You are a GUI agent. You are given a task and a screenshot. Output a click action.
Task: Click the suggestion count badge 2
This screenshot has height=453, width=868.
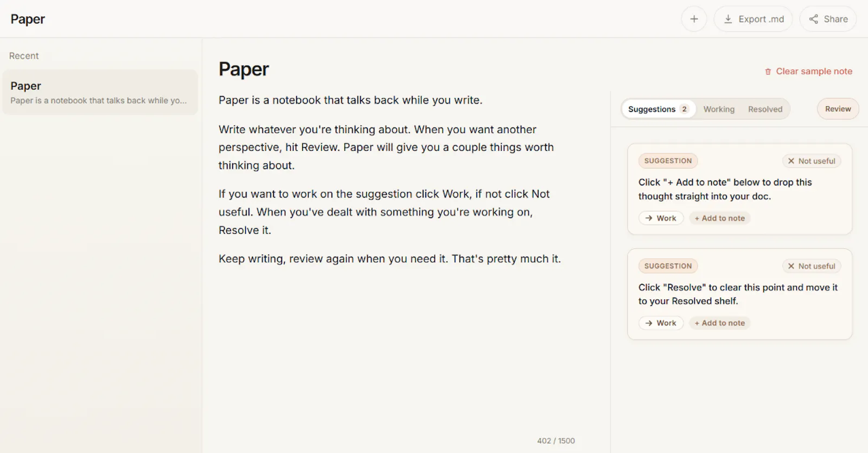click(x=684, y=109)
